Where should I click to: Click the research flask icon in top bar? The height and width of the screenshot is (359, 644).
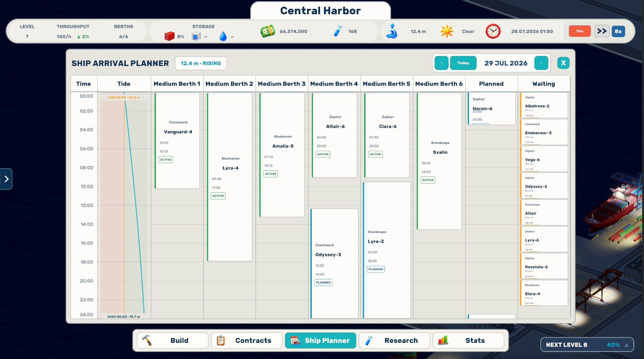click(338, 31)
